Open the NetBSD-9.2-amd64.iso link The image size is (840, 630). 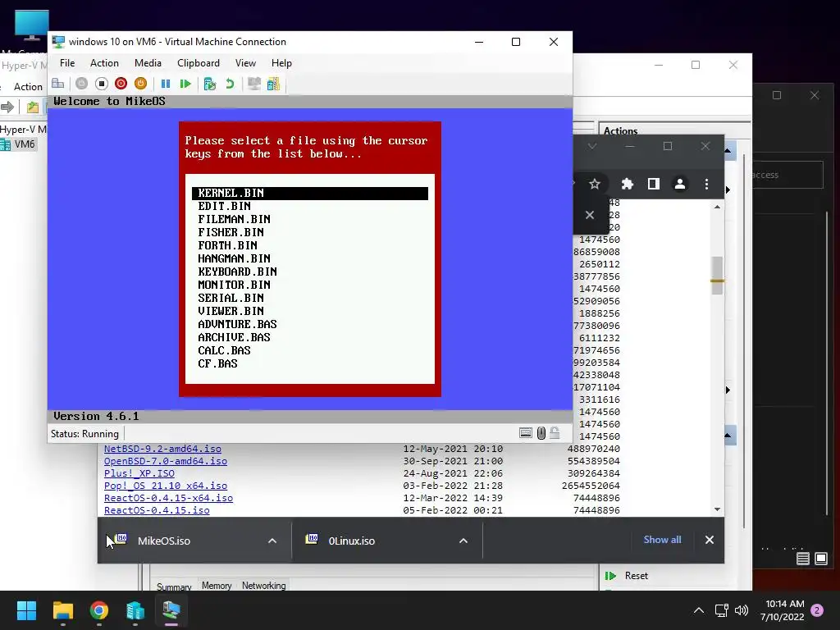[162, 449]
